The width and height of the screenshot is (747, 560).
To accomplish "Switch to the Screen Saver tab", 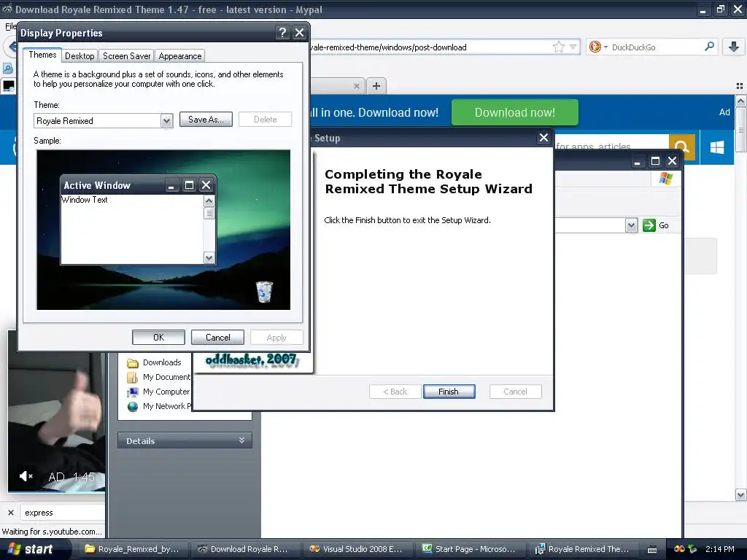I will [x=126, y=56].
